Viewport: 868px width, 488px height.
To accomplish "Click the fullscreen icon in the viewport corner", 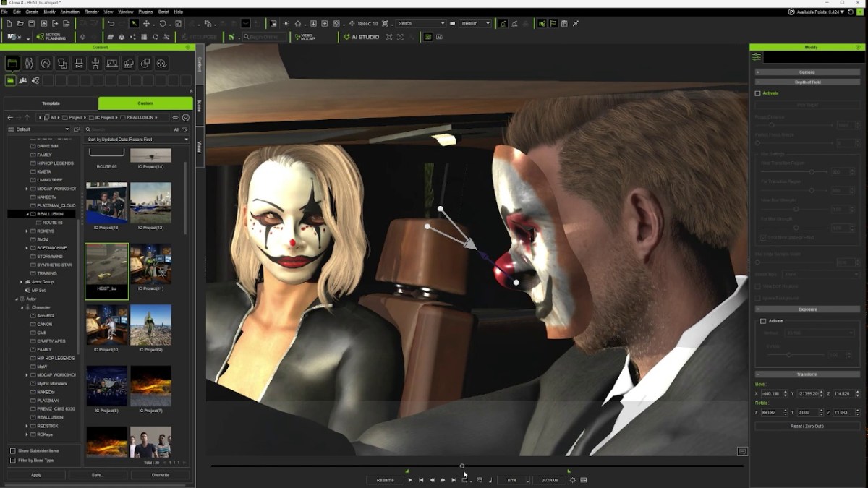I will (x=742, y=451).
